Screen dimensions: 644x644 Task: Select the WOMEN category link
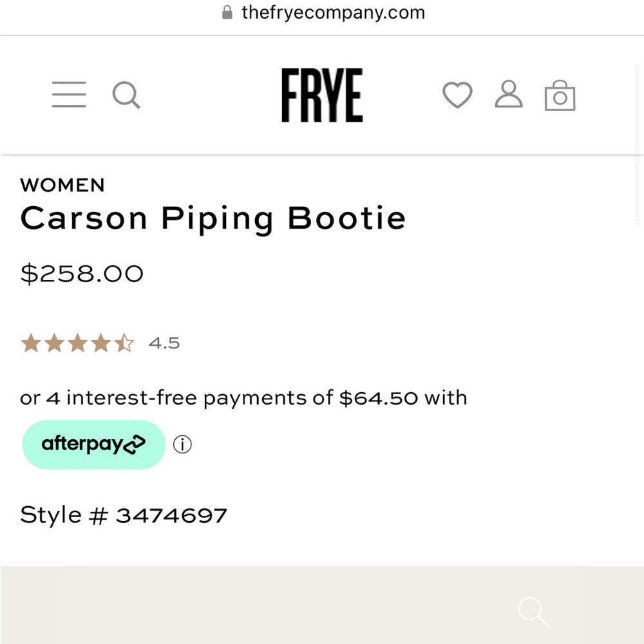tap(62, 185)
